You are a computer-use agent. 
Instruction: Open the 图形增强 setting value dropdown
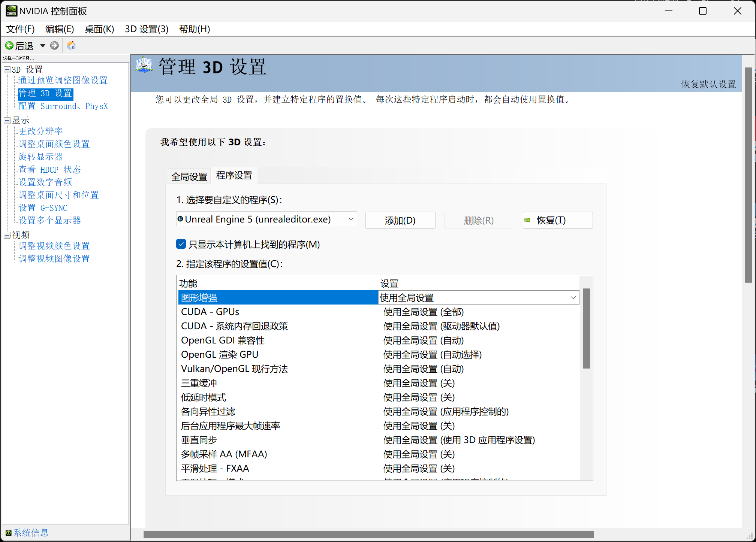click(x=573, y=298)
